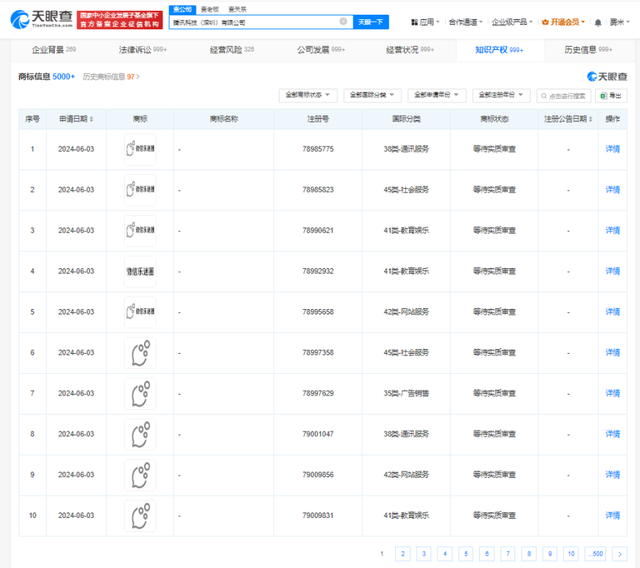Screen dimensions: 640x568
Task: Click registration number 78990621
Action: [x=318, y=231]
